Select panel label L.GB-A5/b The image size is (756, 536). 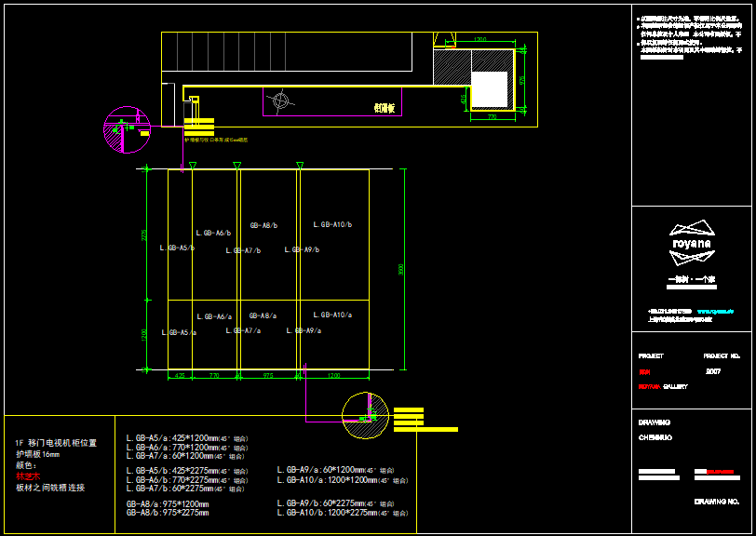(x=177, y=248)
